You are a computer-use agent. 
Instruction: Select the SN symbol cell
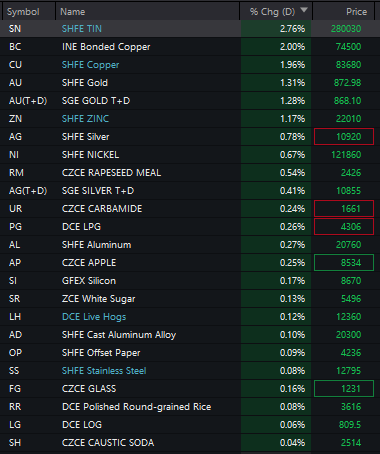(15, 29)
